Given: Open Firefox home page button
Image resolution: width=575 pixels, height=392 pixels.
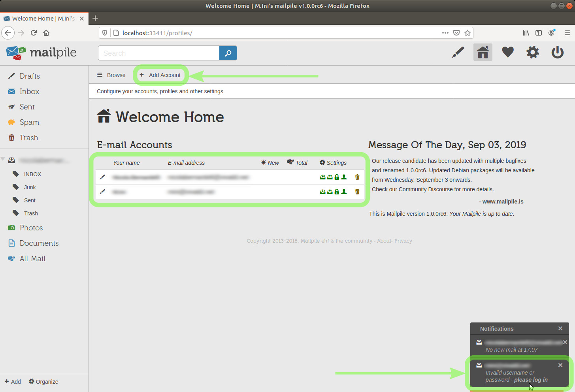Looking at the screenshot, I should (x=46, y=33).
